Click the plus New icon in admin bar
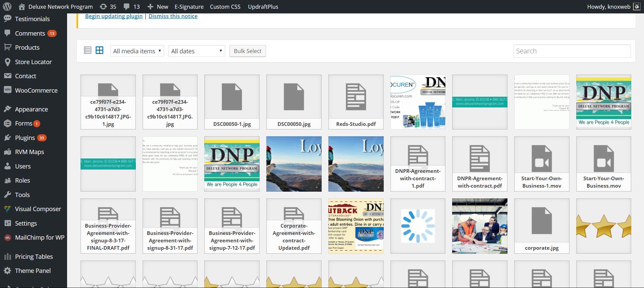 (x=151, y=7)
